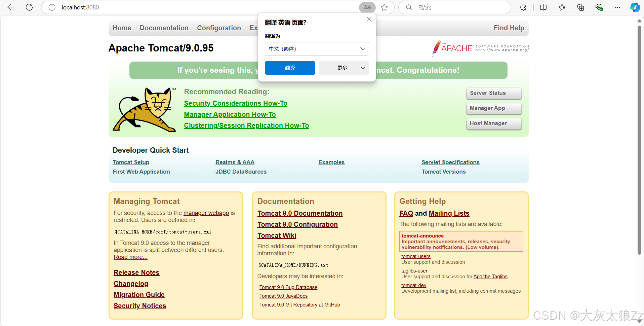Open browser essentials heart icon
644x326 pixels.
pos(599,7)
